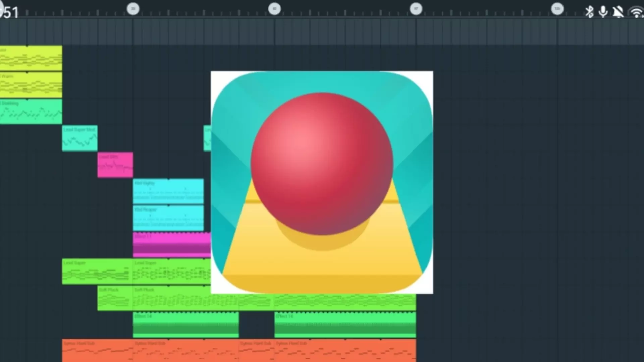
Task: Select the first timeline bar marker
Action: pyautogui.click(x=133, y=9)
